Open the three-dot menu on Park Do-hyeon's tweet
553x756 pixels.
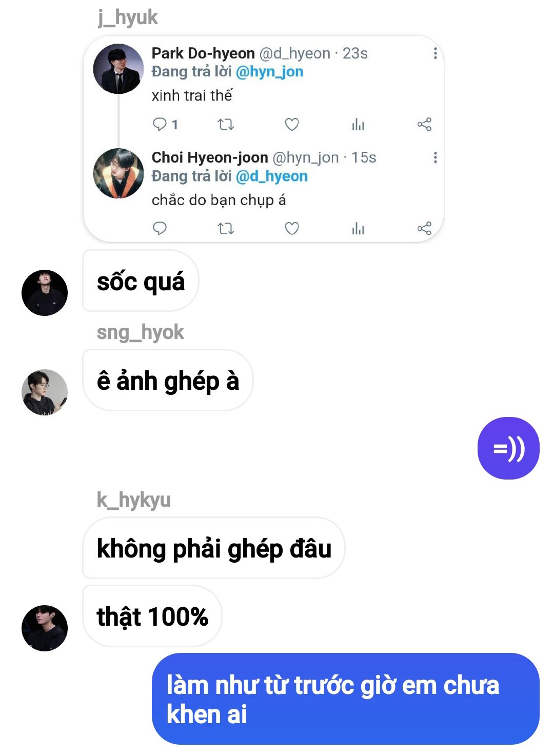point(435,53)
